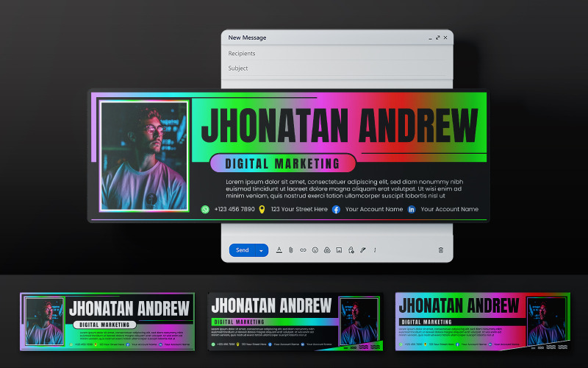Insert a photo using the image icon

pyautogui.click(x=339, y=250)
